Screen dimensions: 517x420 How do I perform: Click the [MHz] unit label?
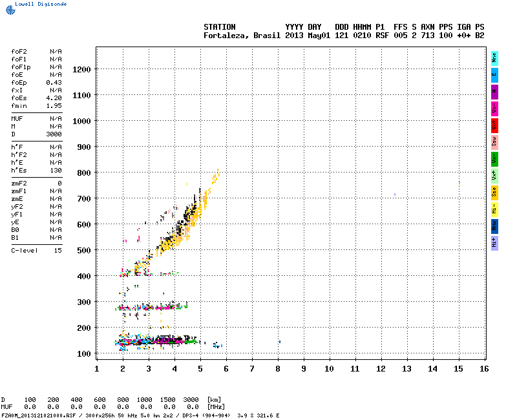pos(216,407)
